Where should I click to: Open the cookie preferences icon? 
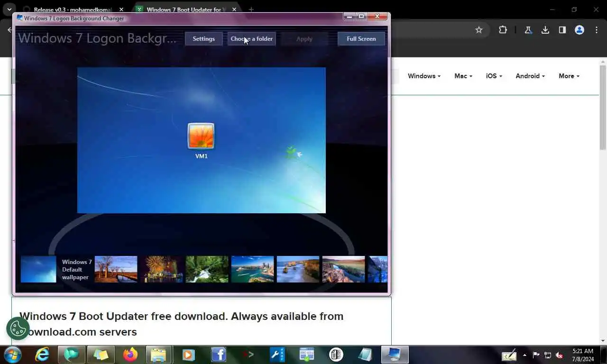(18, 328)
